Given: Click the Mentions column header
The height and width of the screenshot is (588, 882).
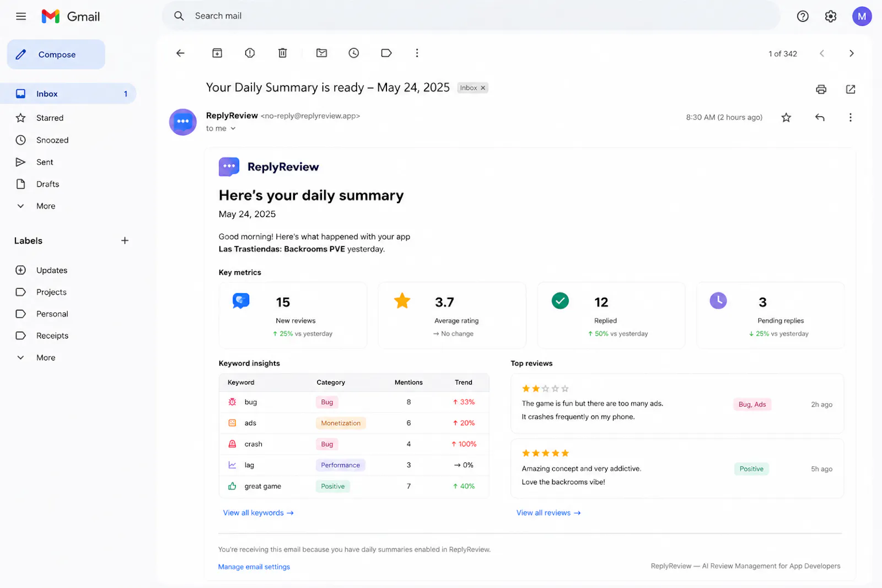Looking at the screenshot, I should (x=408, y=382).
